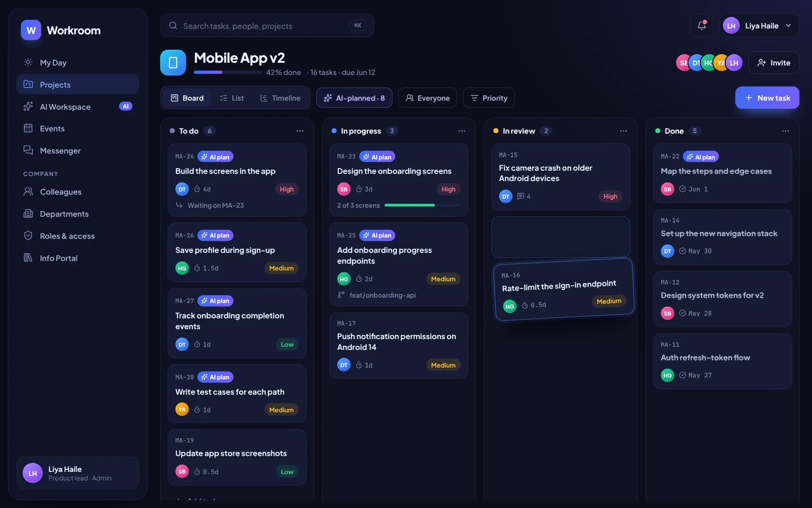Open Info Portal page

78,258
